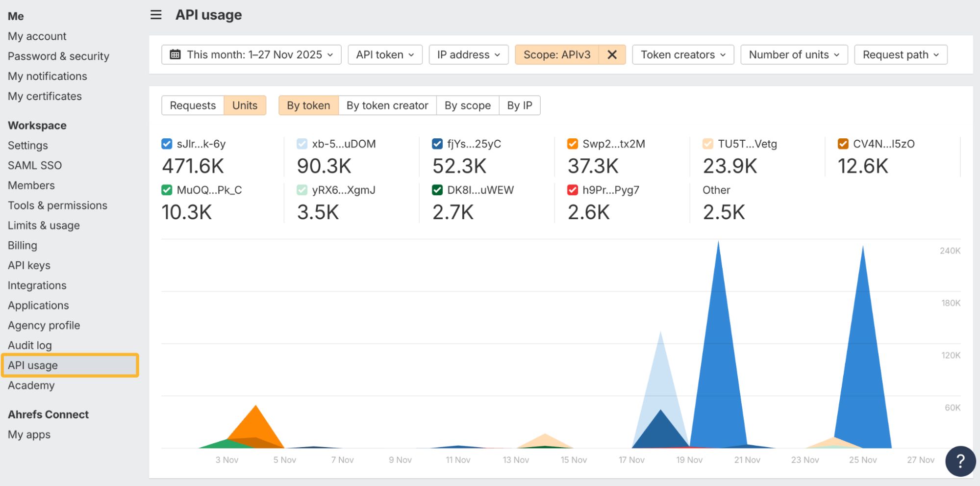This screenshot has width=980, height=486.
Task: Click the calendar icon in date filter
Action: (x=175, y=54)
